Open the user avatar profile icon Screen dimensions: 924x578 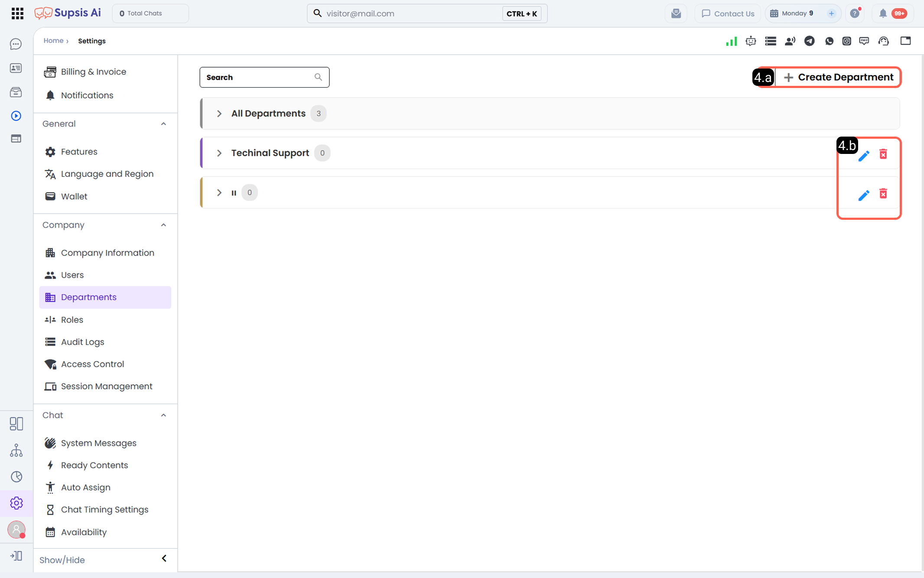(x=16, y=529)
